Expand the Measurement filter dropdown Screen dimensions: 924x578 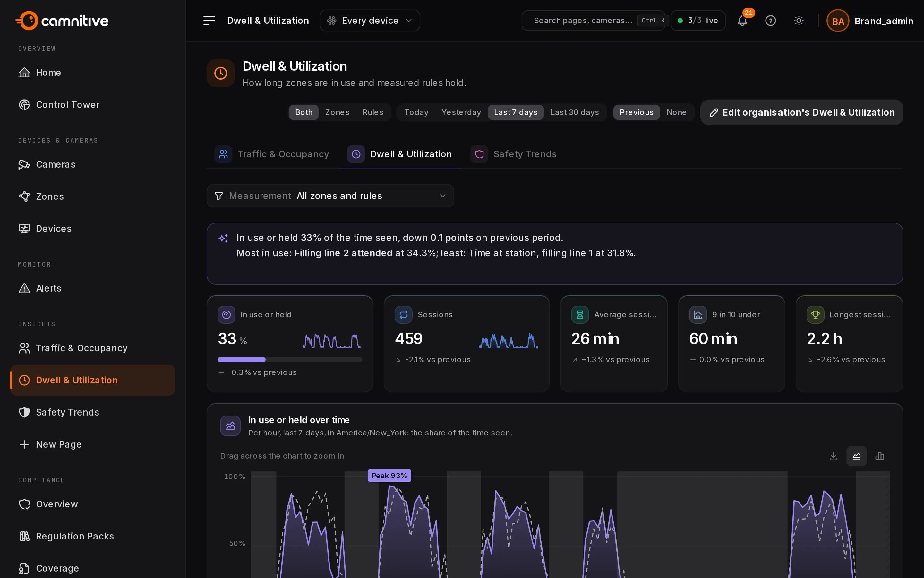click(x=330, y=196)
